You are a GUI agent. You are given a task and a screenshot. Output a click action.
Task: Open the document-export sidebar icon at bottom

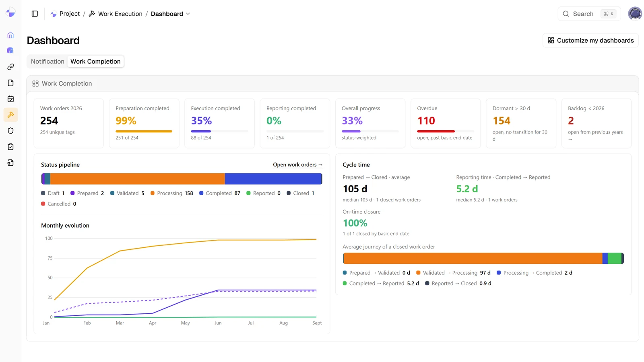click(10, 162)
